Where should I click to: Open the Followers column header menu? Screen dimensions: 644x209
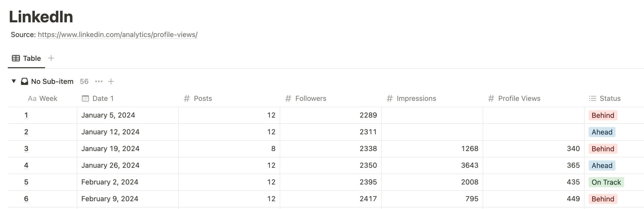click(310, 98)
